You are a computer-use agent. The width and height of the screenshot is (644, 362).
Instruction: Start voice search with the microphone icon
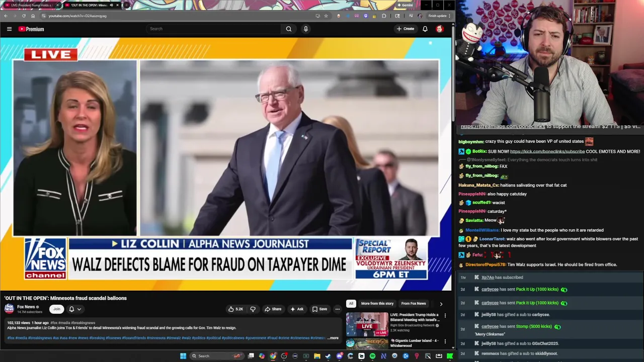[305, 29]
